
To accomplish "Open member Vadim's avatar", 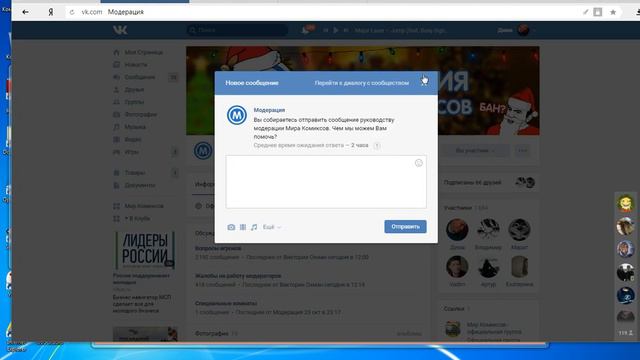I will tap(457, 267).
